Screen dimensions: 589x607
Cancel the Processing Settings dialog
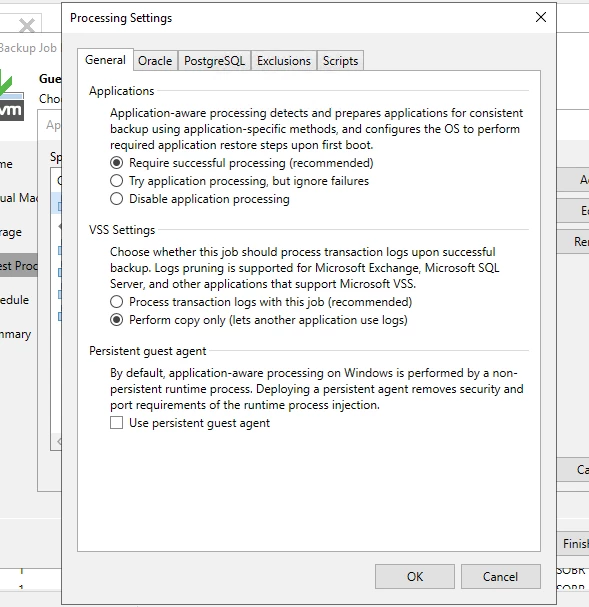(500, 576)
